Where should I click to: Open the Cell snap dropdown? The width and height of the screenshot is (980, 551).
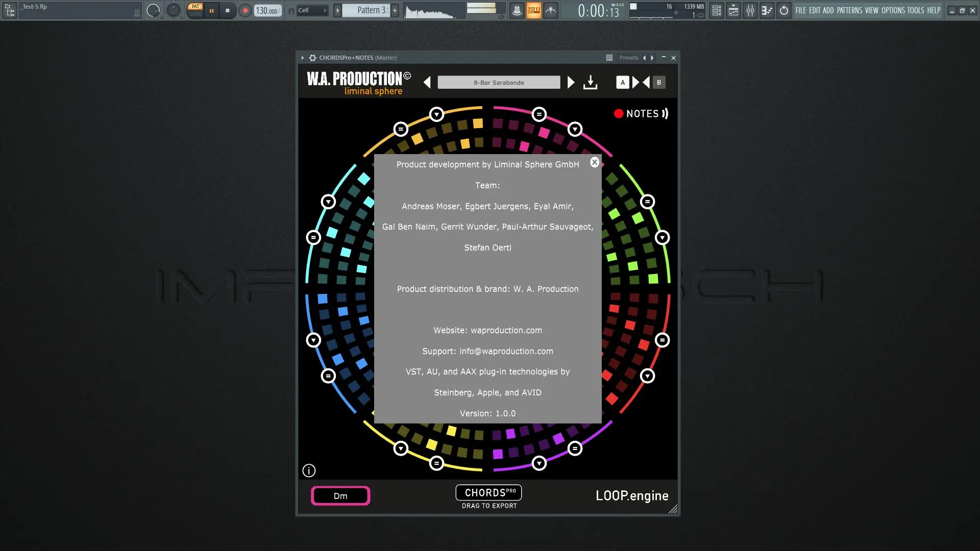coord(312,10)
